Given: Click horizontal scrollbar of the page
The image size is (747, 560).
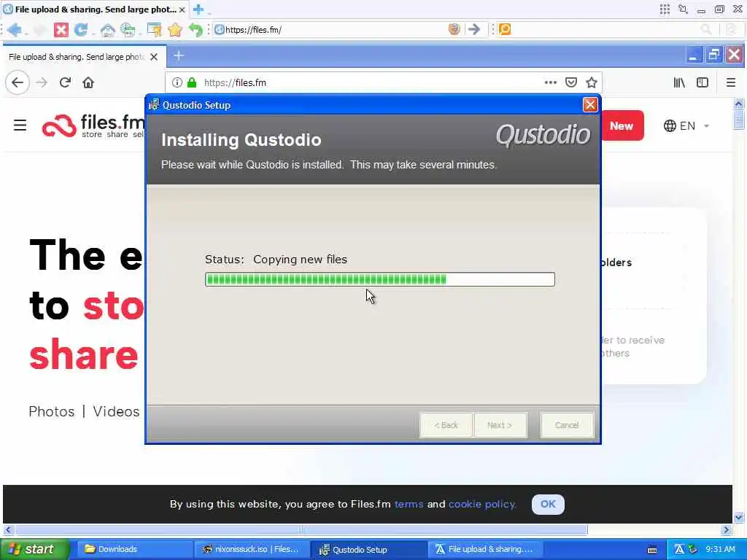Looking at the screenshot, I should (x=301, y=529).
